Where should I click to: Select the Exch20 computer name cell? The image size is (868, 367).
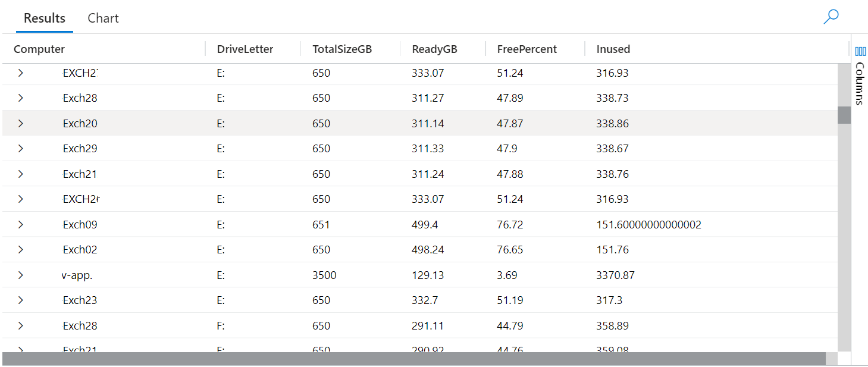[x=80, y=124]
